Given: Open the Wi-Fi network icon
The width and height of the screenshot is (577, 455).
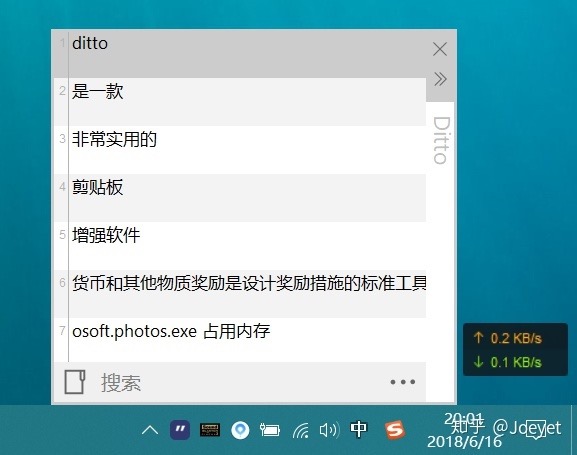Looking at the screenshot, I should click(x=301, y=430).
